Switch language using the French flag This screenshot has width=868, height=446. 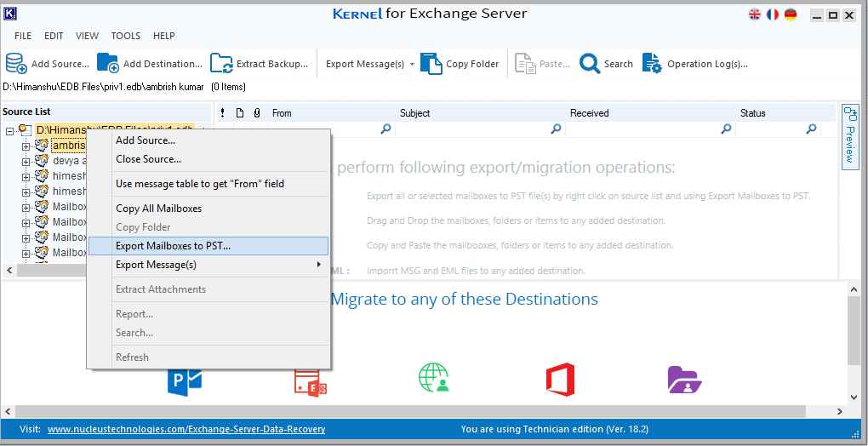tap(773, 14)
